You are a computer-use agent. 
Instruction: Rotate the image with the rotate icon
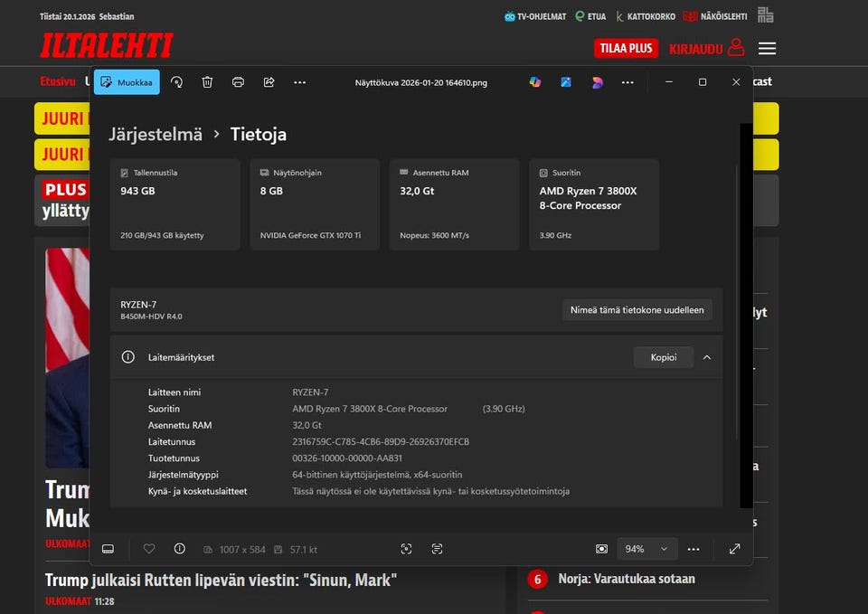point(176,82)
